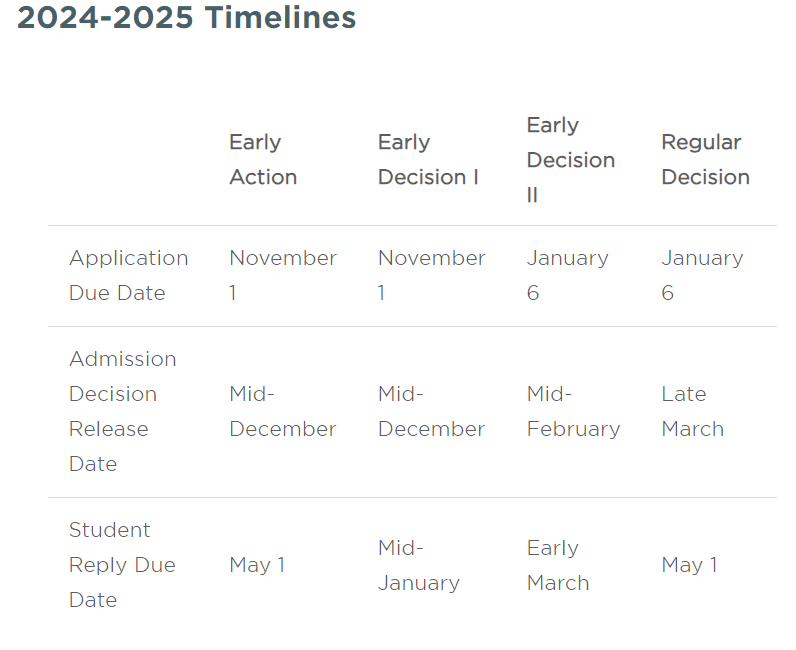Click Early Decision I's November 1 due date

coord(432,275)
